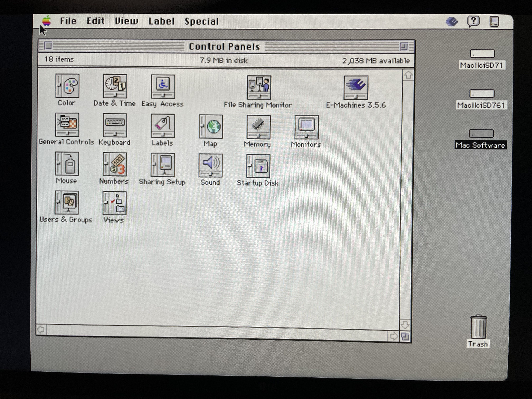This screenshot has width=532, height=399.
Task: Open the E-Machines menu bar icon
Action: [452, 21]
